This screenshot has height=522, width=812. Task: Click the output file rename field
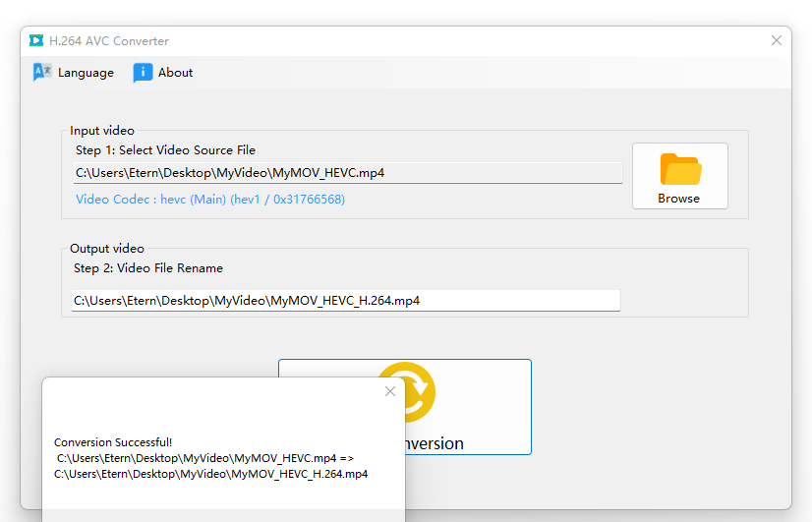tap(345, 301)
